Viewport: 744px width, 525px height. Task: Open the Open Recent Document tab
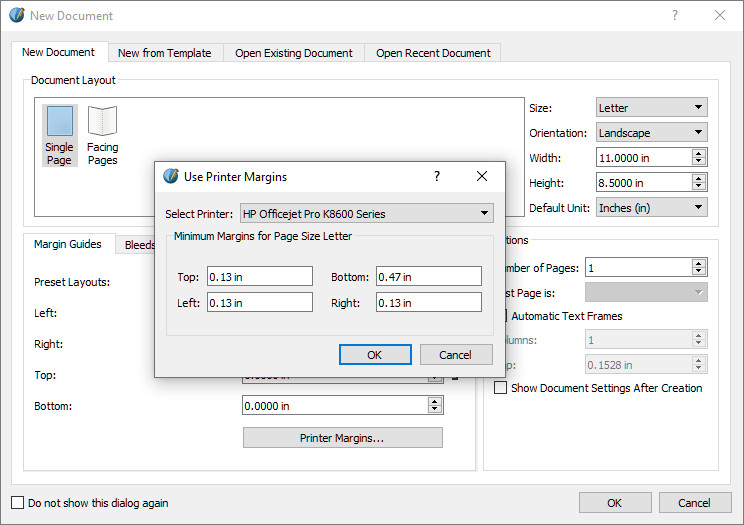433,53
